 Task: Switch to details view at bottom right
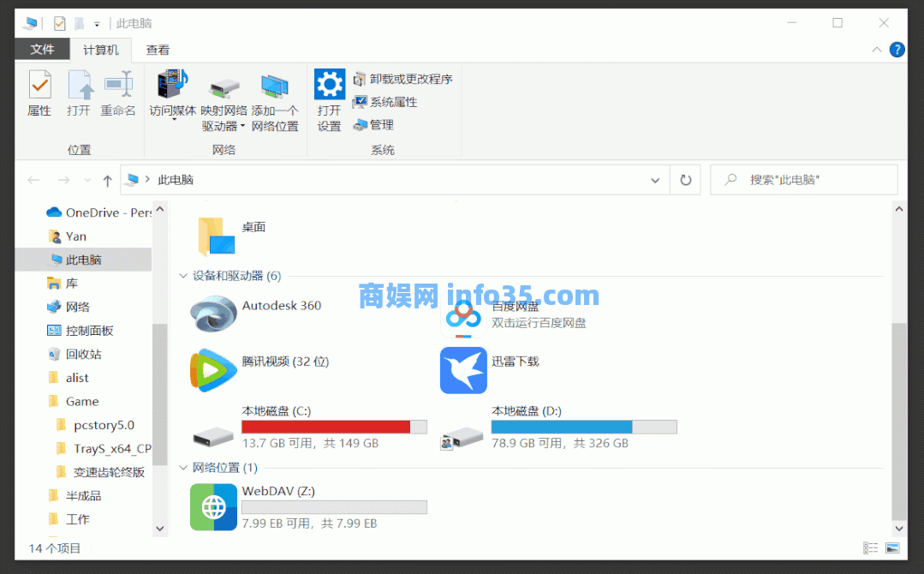pos(871,547)
